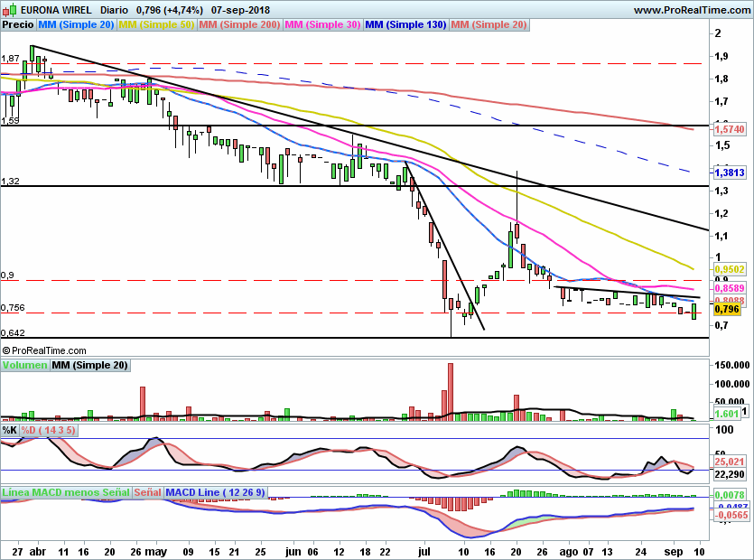
Task: Click the yellow MM (Simple 50) label
Action: (x=156, y=24)
